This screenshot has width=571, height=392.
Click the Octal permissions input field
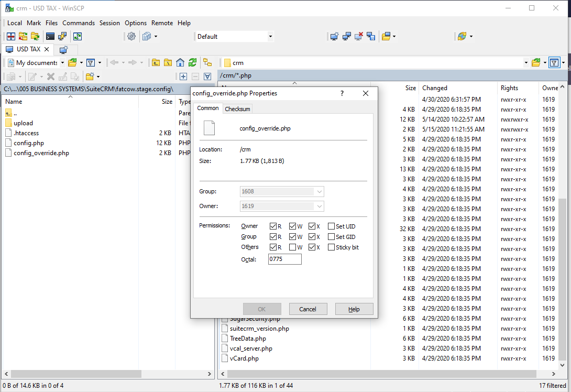[x=285, y=259]
